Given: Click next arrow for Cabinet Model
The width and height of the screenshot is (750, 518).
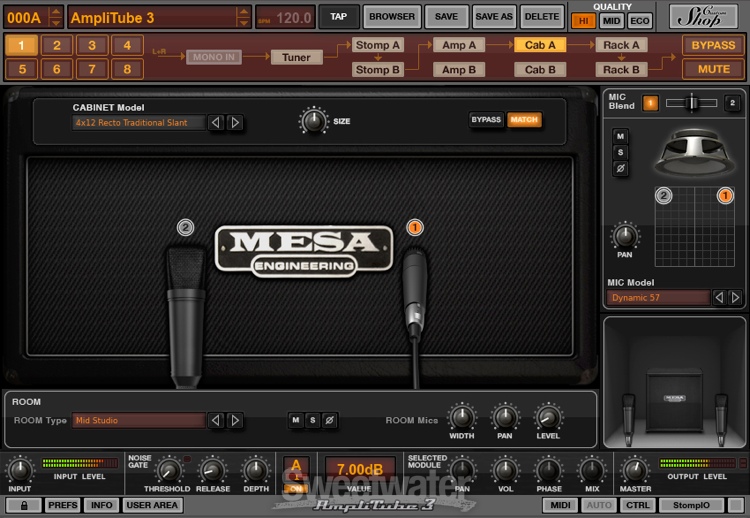Looking at the screenshot, I should pyautogui.click(x=235, y=123).
